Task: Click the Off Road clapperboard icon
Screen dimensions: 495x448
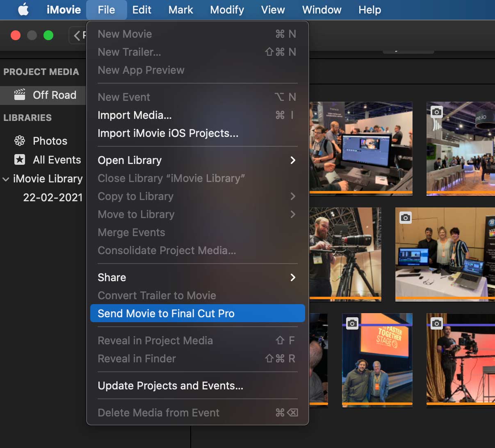Action: (20, 95)
